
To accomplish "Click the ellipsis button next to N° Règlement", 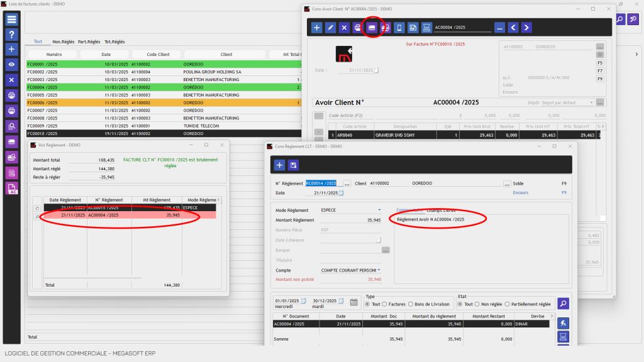I will (x=347, y=184).
